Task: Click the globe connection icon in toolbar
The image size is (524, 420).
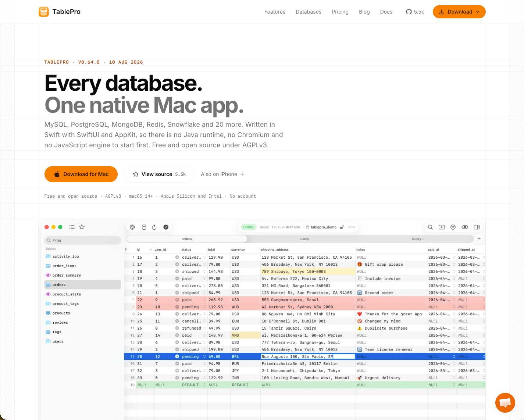Action: pos(132,227)
